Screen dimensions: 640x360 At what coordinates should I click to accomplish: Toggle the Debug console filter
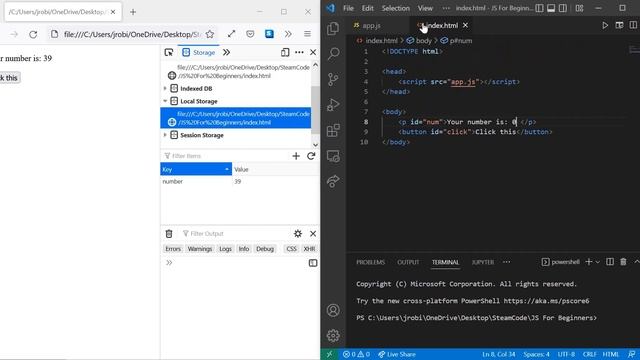265,249
